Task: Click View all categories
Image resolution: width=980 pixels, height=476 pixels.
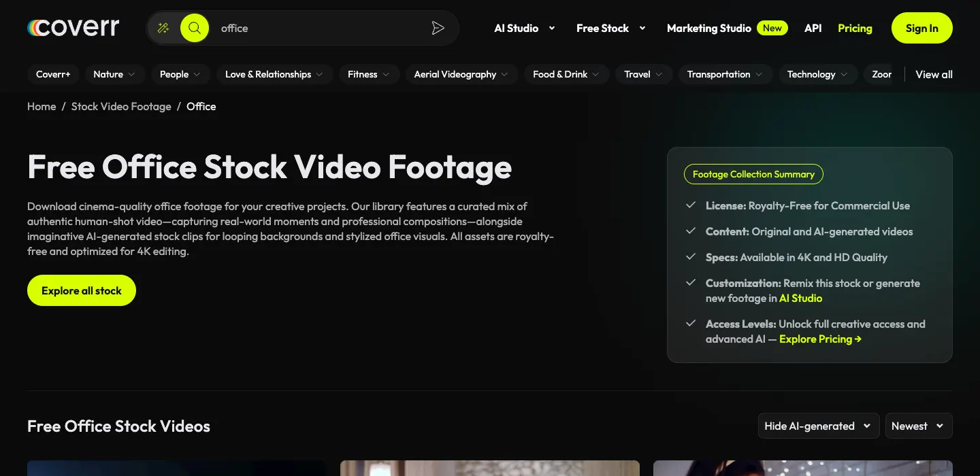Action: [934, 74]
